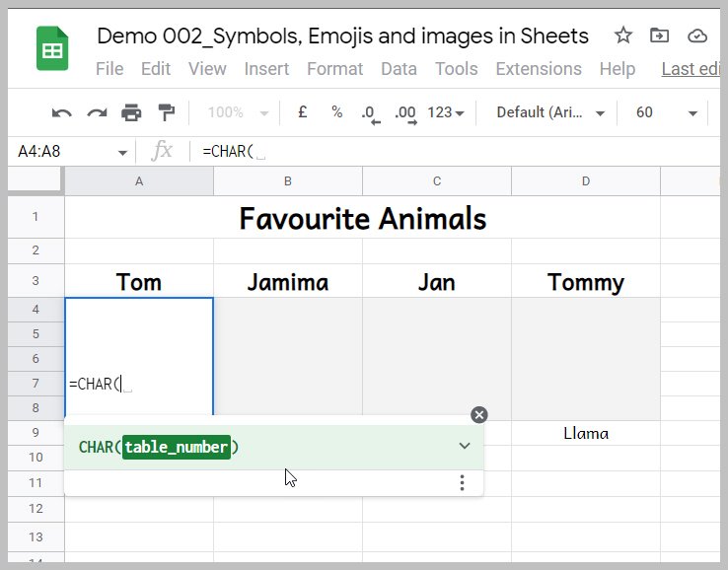Activate the paint format tool

(166, 112)
